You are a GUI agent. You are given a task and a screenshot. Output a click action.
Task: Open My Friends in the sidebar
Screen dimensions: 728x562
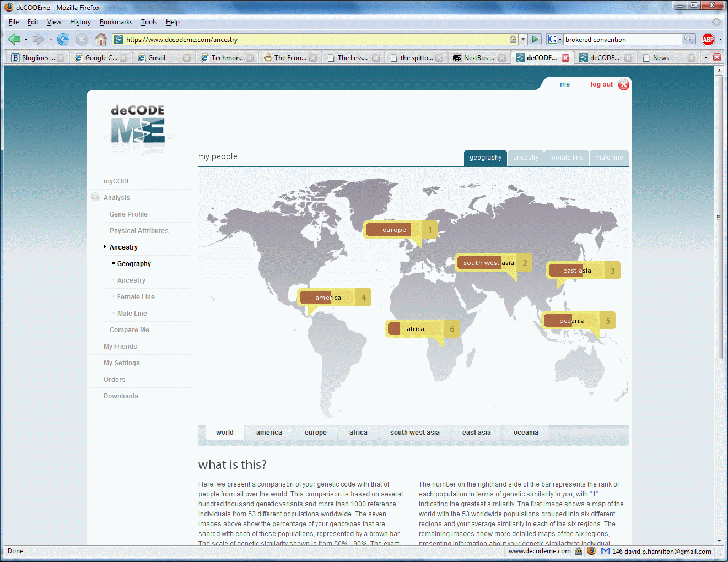click(x=120, y=347)
